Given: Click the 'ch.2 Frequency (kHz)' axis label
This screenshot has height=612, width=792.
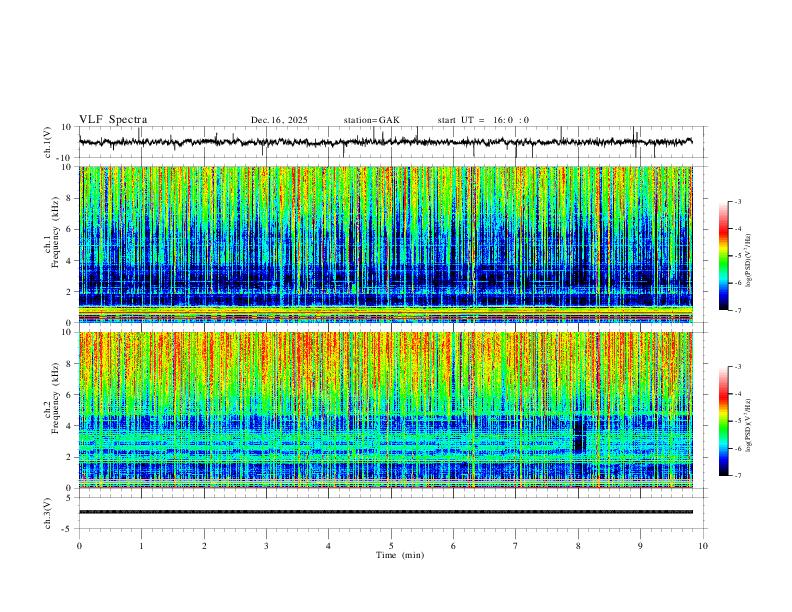Looking at the screenshot, I should tap(52, 398).
